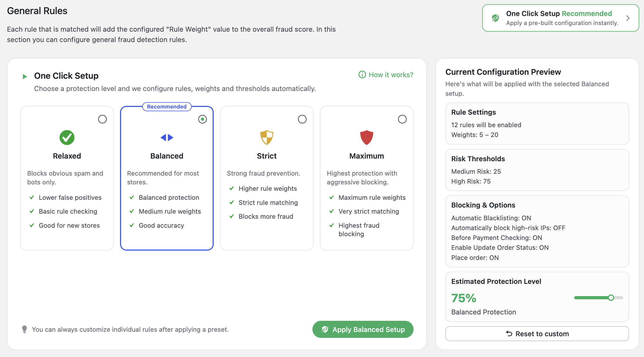
Task: Click the checkmark beside Medium rule weights
Action: click(x=132, y=211)
